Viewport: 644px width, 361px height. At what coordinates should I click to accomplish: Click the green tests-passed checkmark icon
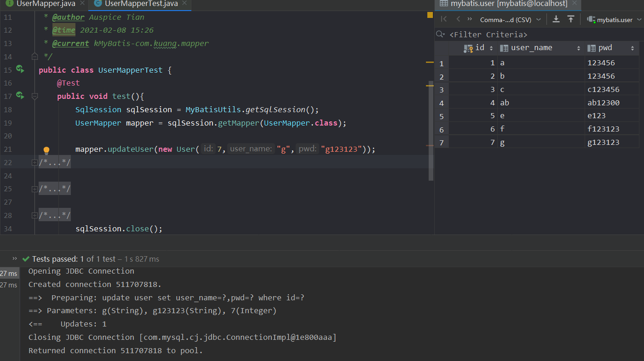pyautogui.click(x=26, y=259)
